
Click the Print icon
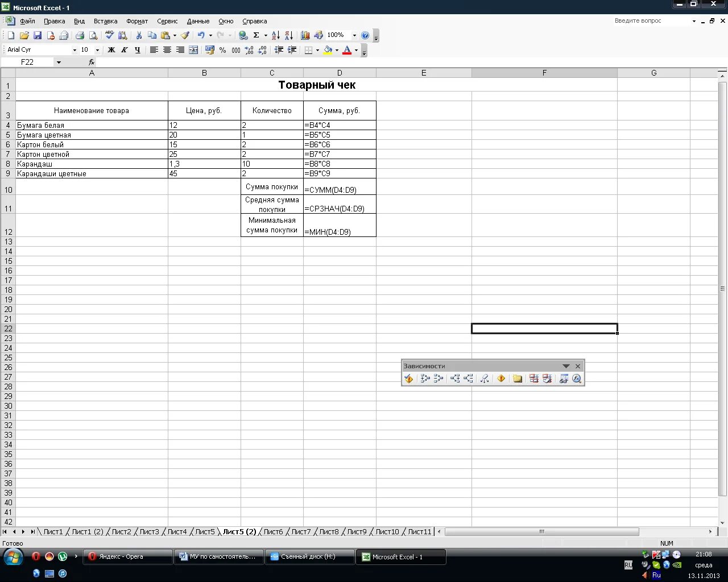coord(80,35)
